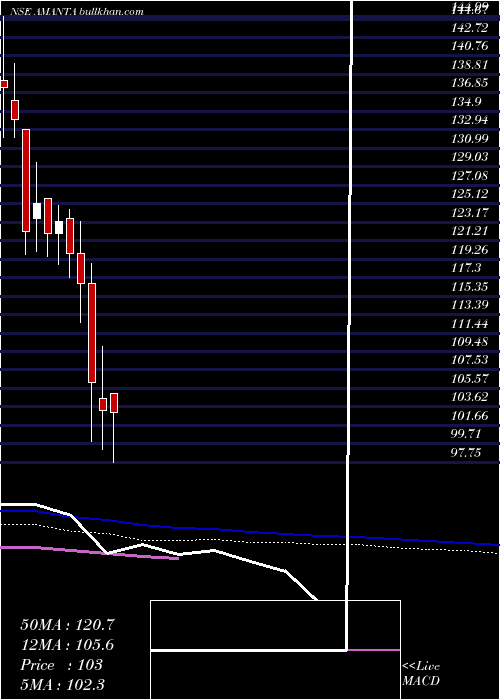
Task: Select price label 117.3
Action: 467,268
